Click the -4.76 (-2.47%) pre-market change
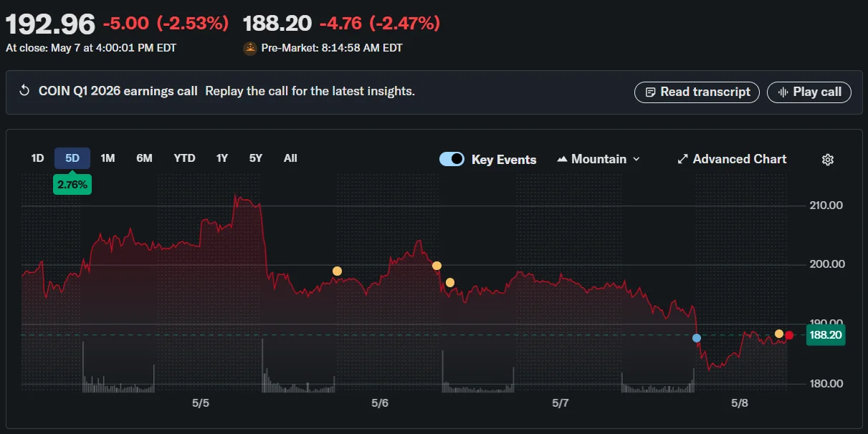 pyautogui.click(x=380, y=24)
